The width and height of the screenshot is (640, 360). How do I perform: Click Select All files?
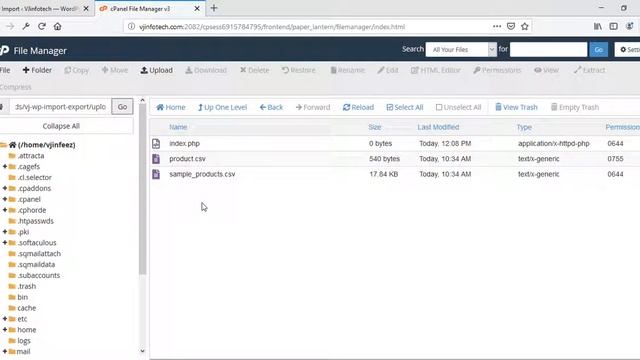point(404,107)
